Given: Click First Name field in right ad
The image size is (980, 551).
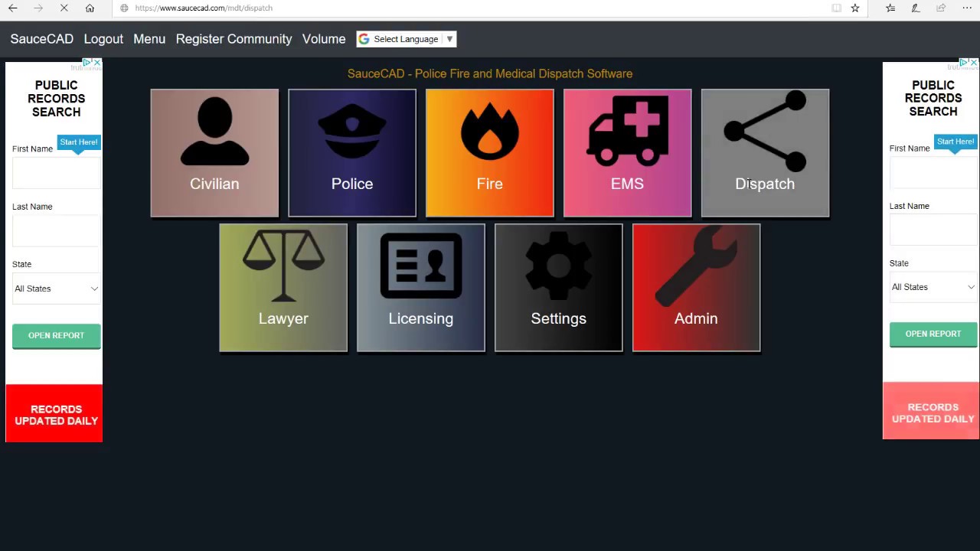Looking at the screenshot, I should pos(933,173).
